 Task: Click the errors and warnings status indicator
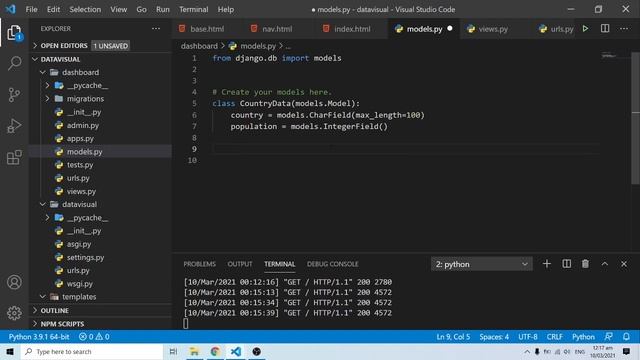(x=94, y=337)
